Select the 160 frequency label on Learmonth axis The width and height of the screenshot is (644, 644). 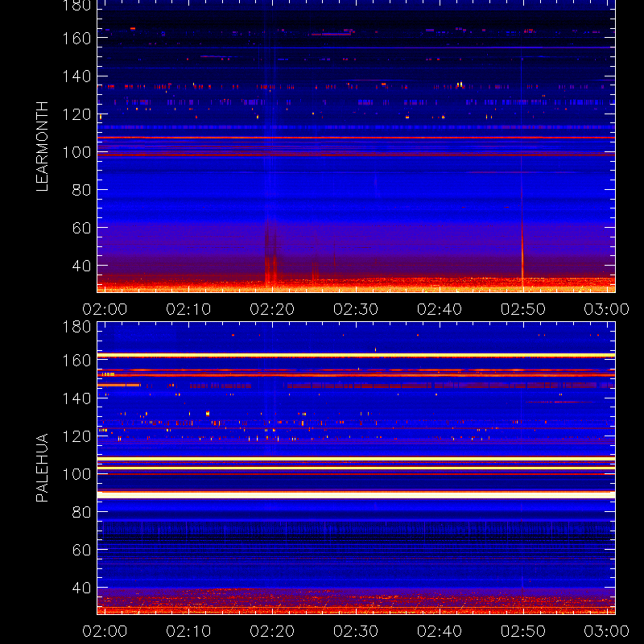(76, 38)
